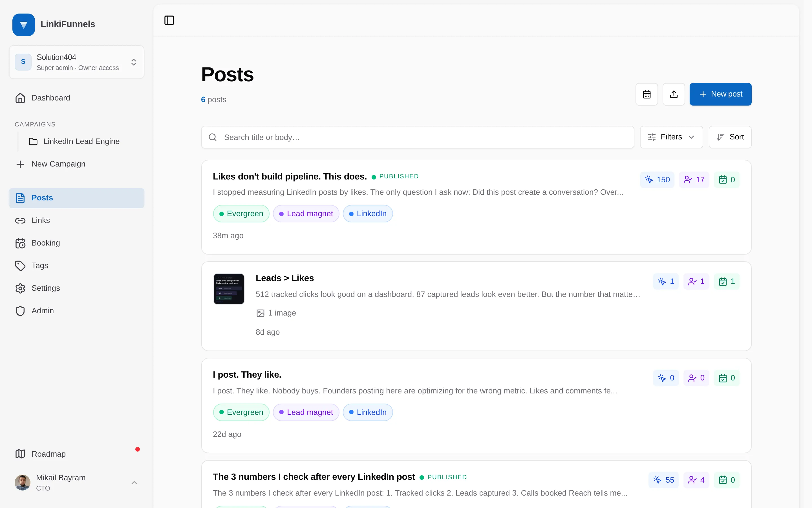Open the Tags page
Image resolution: width=812 pixels, height=508 pixels.
77,265
